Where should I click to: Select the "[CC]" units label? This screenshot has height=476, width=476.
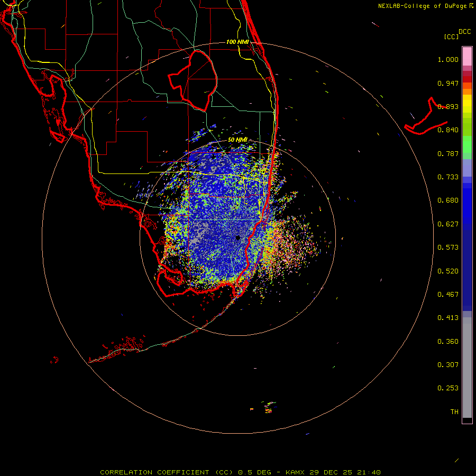(x=451, y=36)
